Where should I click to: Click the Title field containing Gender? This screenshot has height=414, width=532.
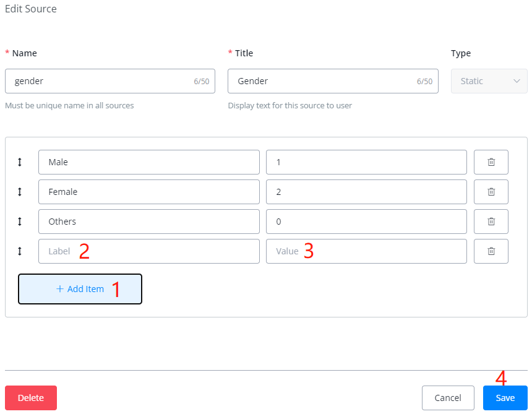(322, 81)
